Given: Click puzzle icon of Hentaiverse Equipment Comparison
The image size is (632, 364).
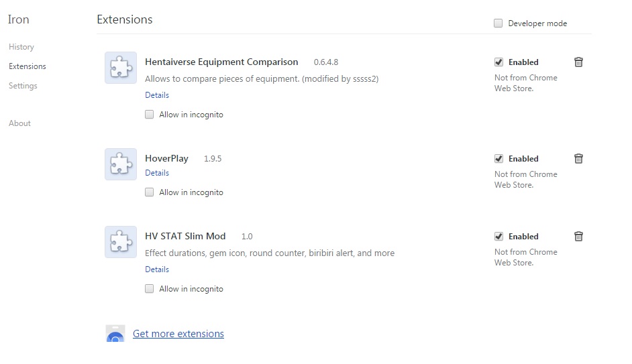Looking at the screenshot, I should tap(121, 68).
